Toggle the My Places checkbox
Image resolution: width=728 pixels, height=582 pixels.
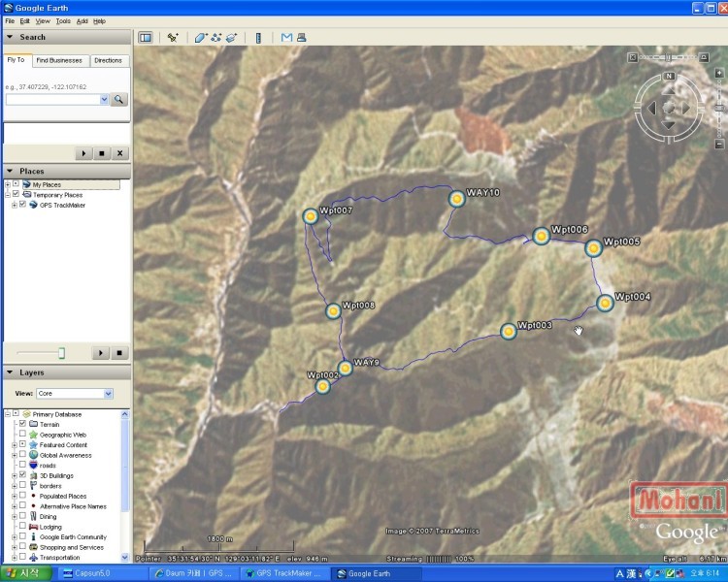[16, 183]
